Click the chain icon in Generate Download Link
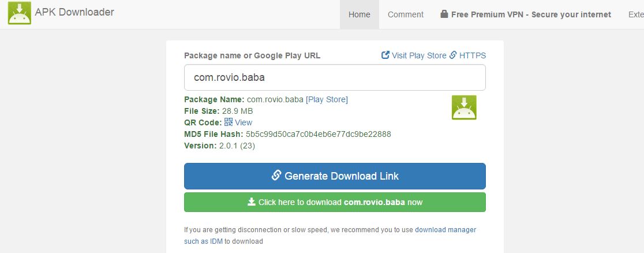The height and width of the screenshot is (253, 644). [x=276, y=176]
